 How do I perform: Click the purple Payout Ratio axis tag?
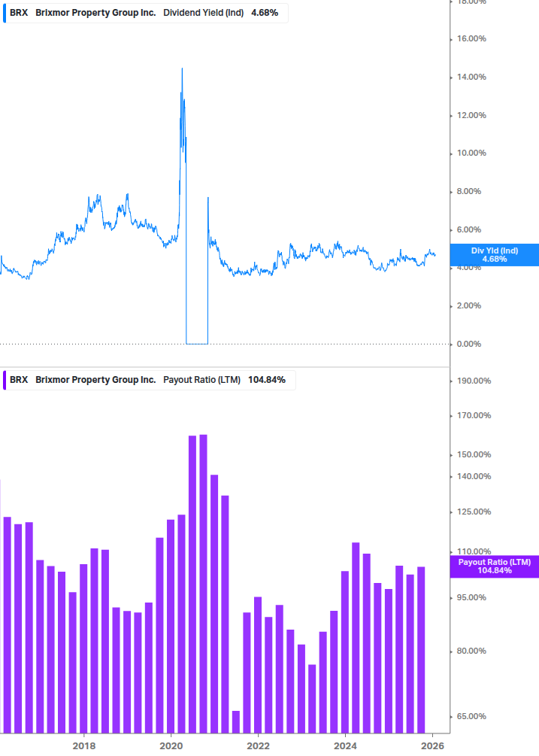click(494, 566)
